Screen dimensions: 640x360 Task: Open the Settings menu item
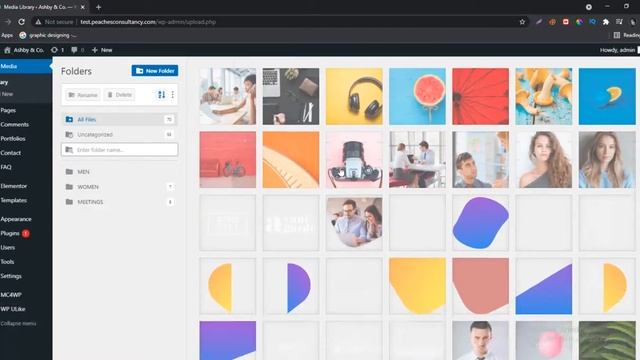point(11,276)
